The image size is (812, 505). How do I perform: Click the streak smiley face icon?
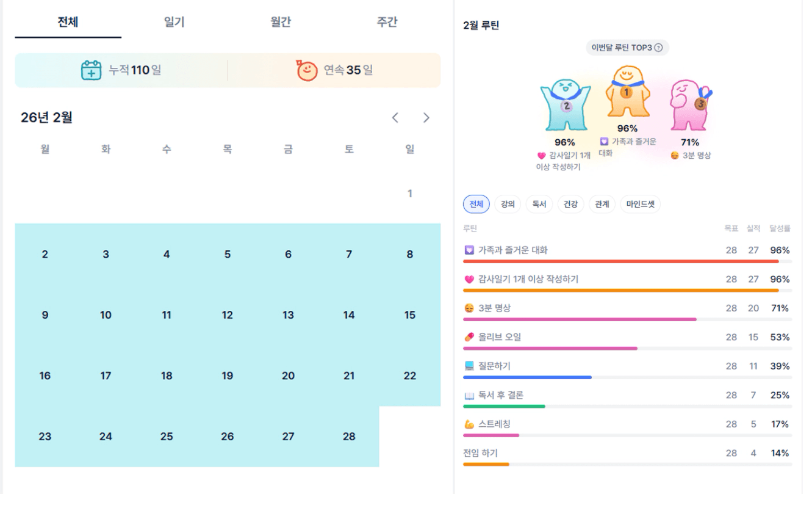click(307, 70)
